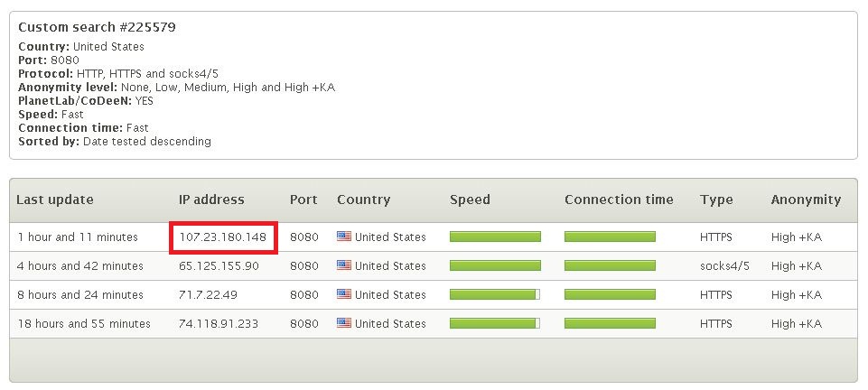Select the highlighted IP address 107.23.180.148
The height and width of the screenshot is (390, 868).
(222, 237)
